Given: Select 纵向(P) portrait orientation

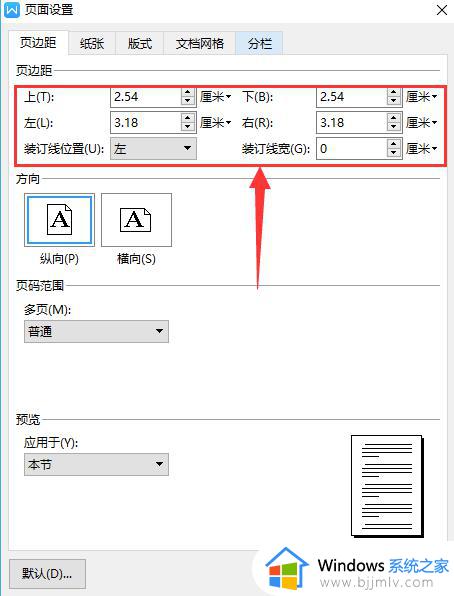Looking at the screenshot, I should 59,220.
